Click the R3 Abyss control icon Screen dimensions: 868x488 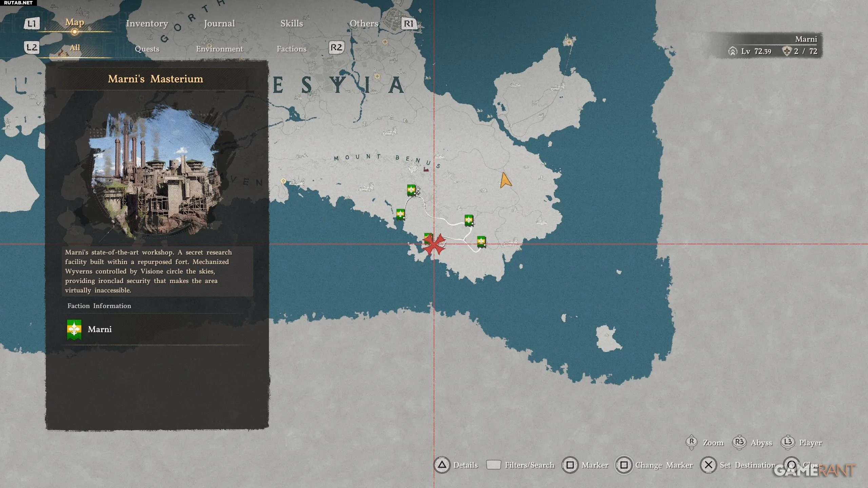(x=739, y=442)
